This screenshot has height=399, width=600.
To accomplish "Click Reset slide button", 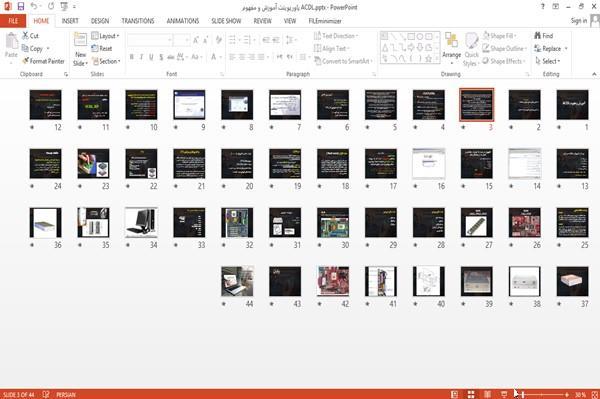I will point(102,49).
